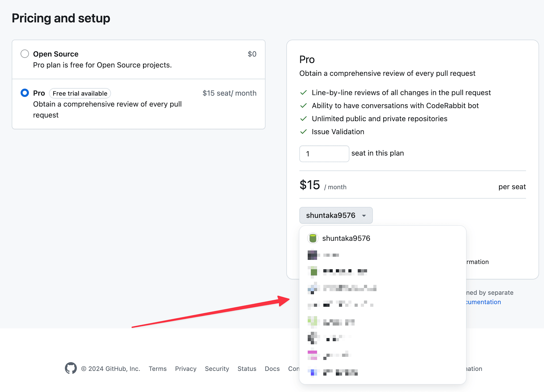Screen dimensions: 544x392
Task: Select the Open Source plan radio button
Action: [25, 54]
